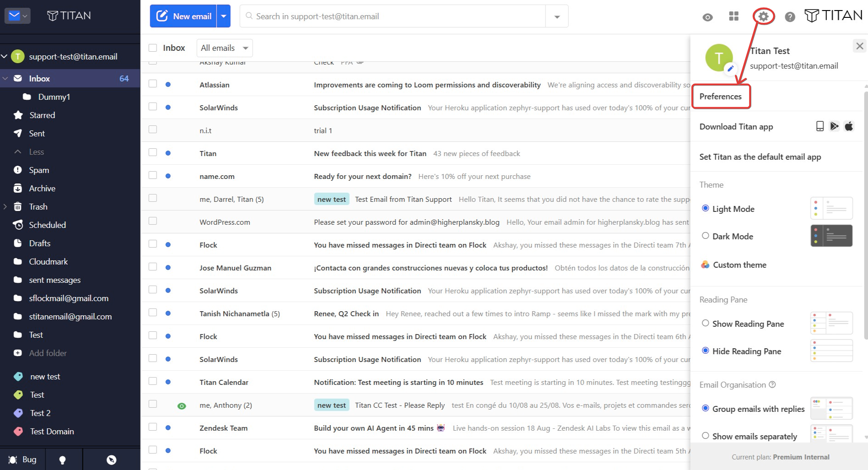The image size is (868, 470).
Task: Check the WordPress.com email checkbox
Action: point(153,221)
